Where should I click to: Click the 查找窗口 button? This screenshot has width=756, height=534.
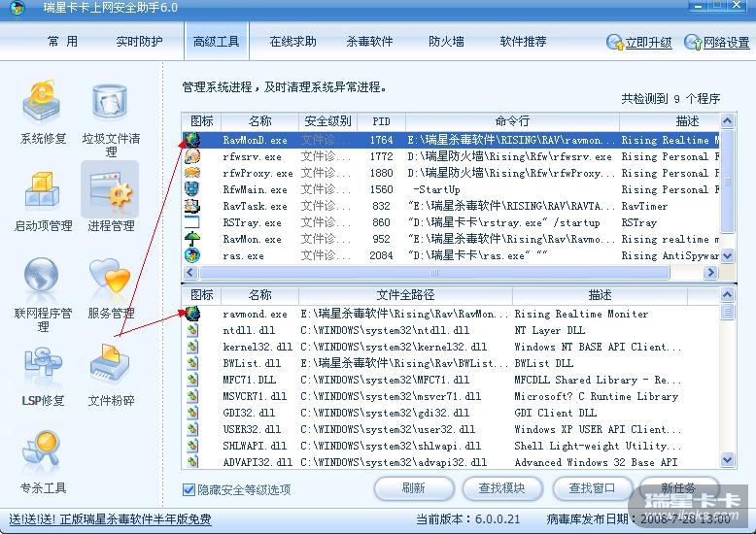pos(592,488)
